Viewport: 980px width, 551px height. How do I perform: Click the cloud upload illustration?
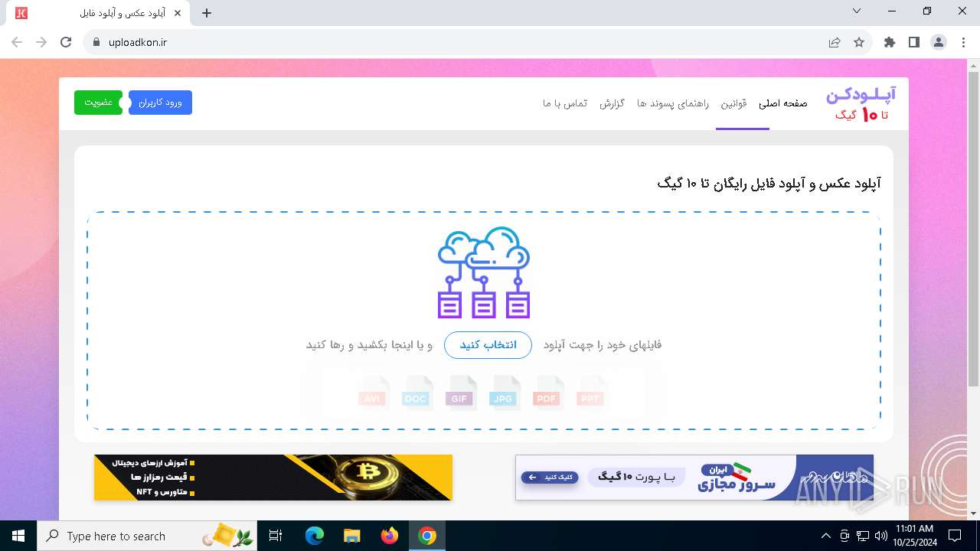484,272
